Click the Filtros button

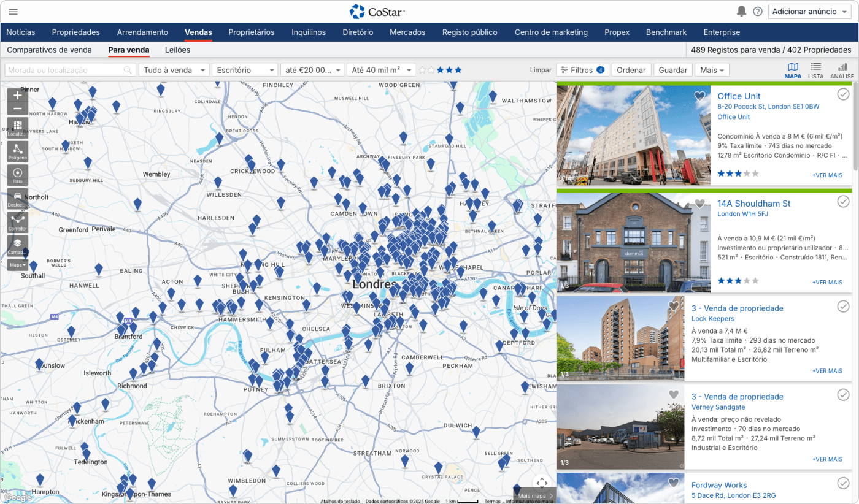click(581, 70)
